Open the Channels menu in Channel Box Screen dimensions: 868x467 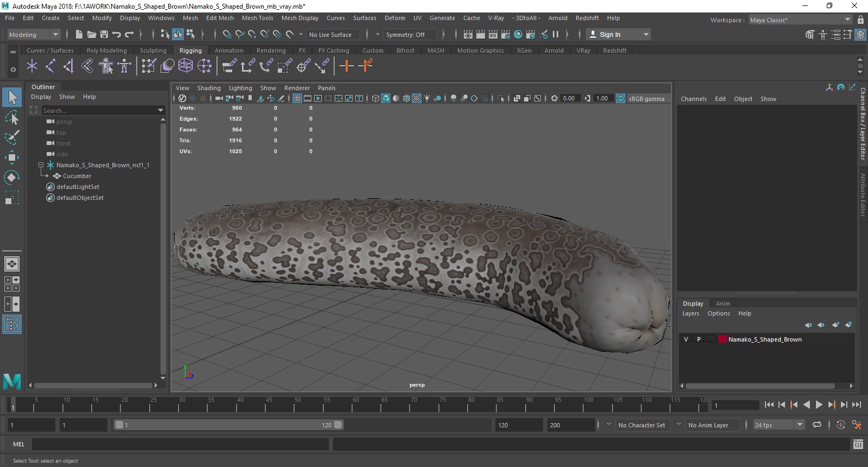(693, 99)
